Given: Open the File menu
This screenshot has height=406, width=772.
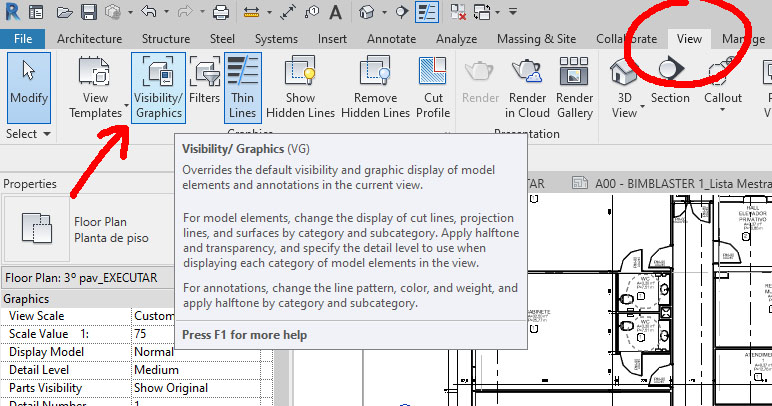Looking at the screenshot, I should 23,39.
